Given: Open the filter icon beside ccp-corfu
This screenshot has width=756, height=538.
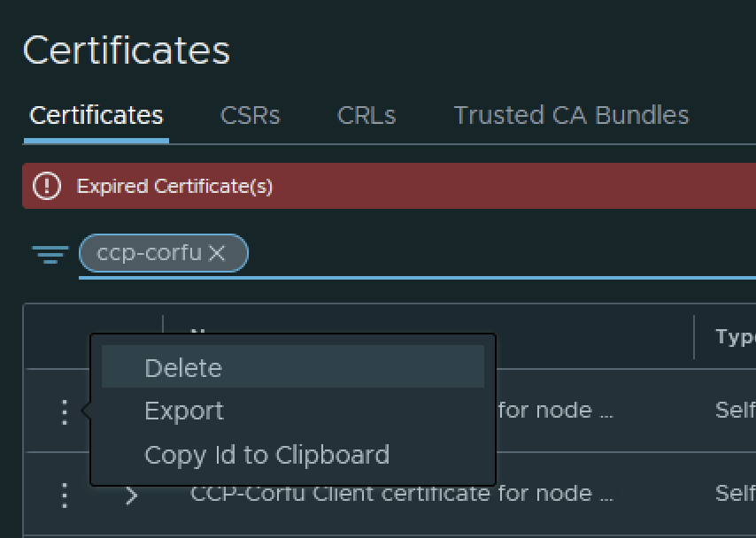Looking at the screenshot, I should (x=50, y=254).
